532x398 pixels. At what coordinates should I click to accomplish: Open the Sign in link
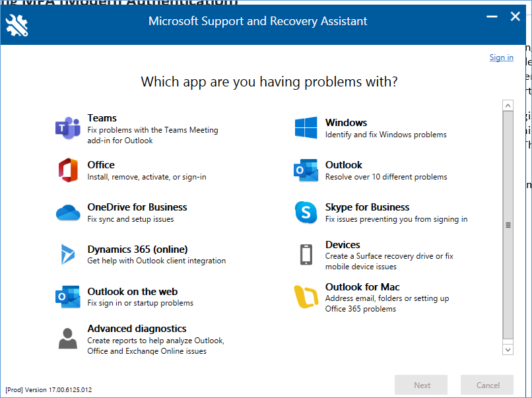(x=501, y=57)
